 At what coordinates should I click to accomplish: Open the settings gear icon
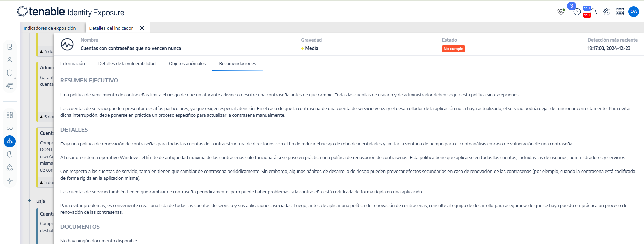[606, 12]
